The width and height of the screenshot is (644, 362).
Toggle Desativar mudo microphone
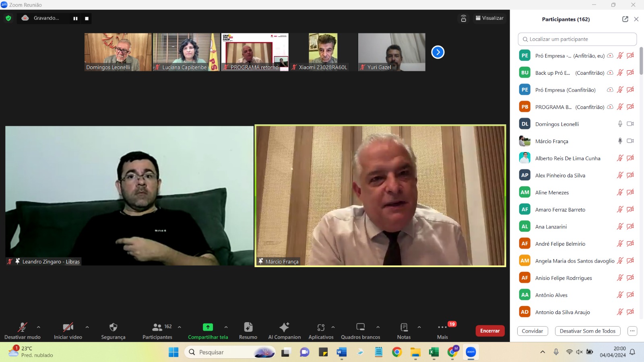[x=23, y=327]
